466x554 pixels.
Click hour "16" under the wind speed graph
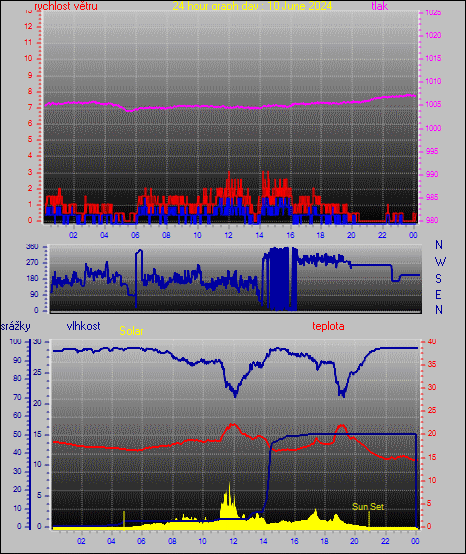pos(290,235)
